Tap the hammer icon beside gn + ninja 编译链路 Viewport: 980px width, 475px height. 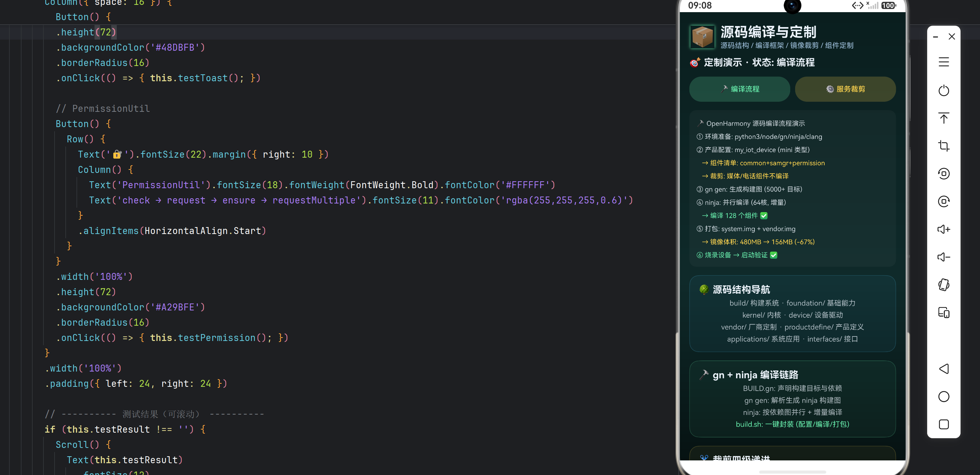[x=704, y=375]
